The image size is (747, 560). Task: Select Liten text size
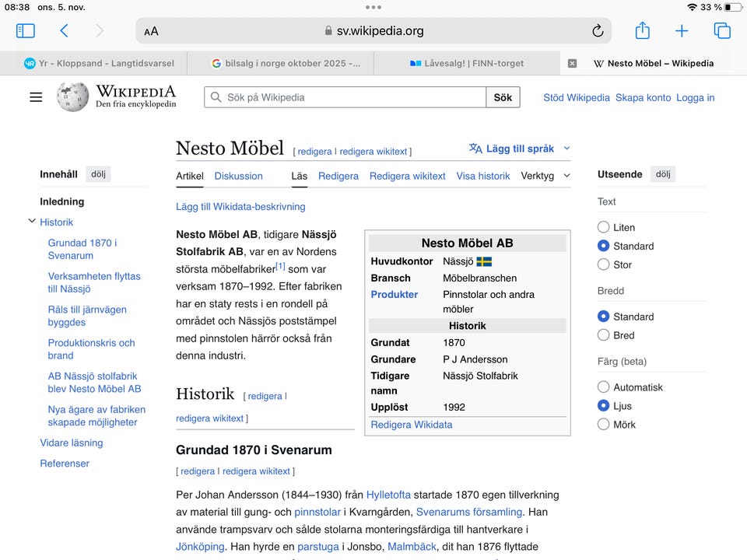coord(603,227)
